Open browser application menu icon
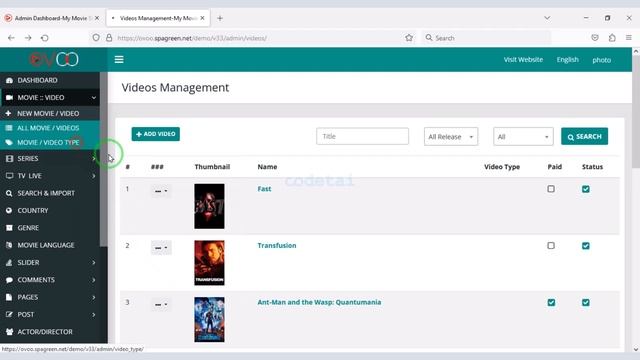The width and height of the screenshot is (640, 360). pos(629,38)
